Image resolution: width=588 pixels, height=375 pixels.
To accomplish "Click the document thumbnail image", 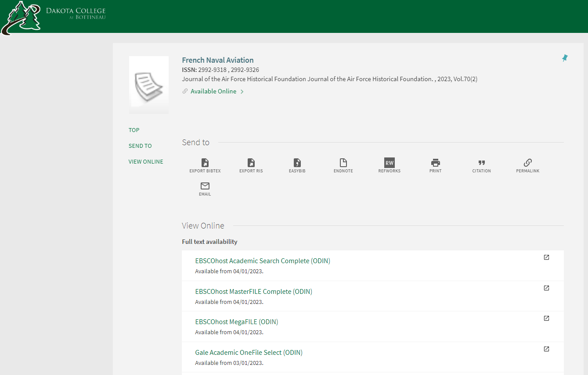I will point(149,85).
